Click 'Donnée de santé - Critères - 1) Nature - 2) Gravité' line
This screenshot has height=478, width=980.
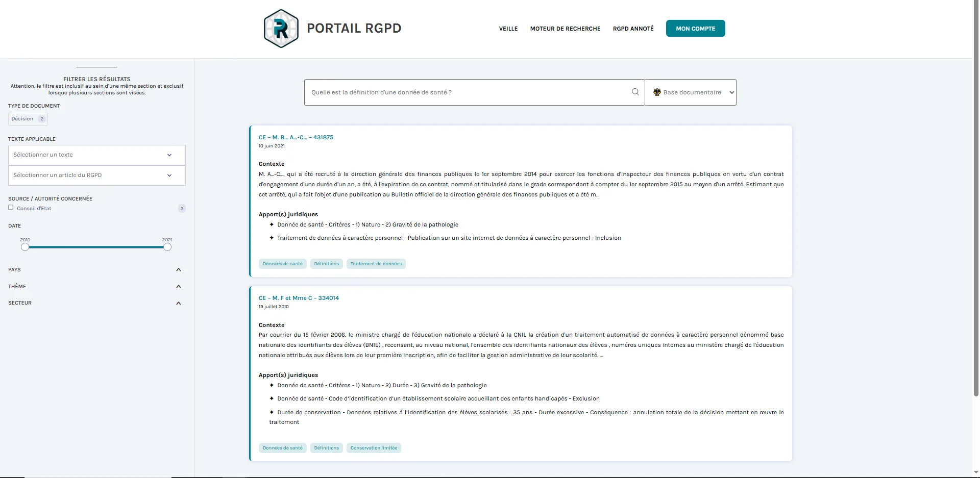pos(367,224)
